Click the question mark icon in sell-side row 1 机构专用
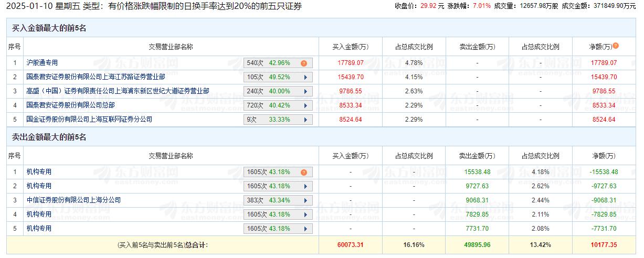Screen dimensions: 644x258 [x=303, y=172]
